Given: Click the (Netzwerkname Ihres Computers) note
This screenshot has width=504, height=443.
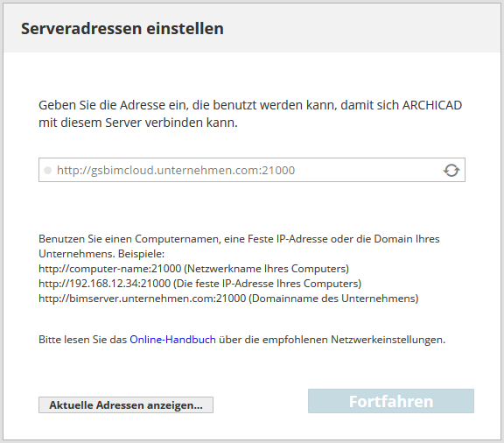Looking at the screenshot, I should coord(267,269).
